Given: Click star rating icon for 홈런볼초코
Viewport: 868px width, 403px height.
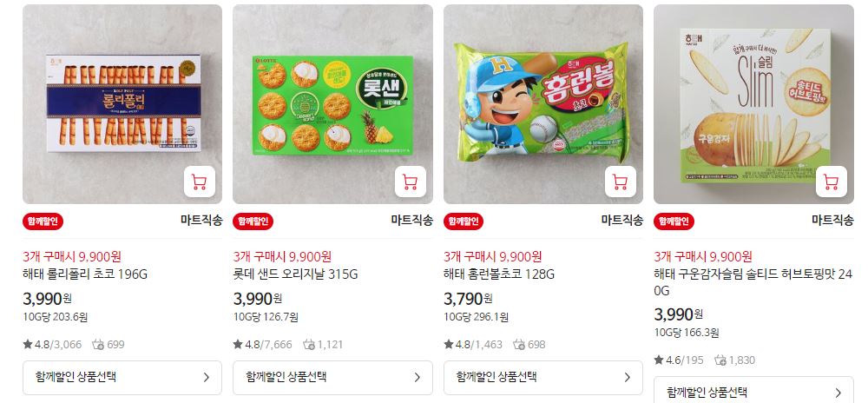Looking at the screenshot, I should tap(449, 344).
